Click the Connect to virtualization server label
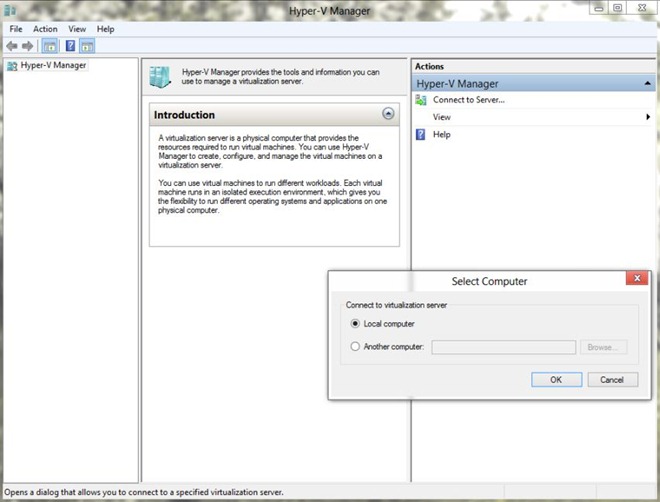This screenshot has width=660, height=502. [x=396, y=305]
